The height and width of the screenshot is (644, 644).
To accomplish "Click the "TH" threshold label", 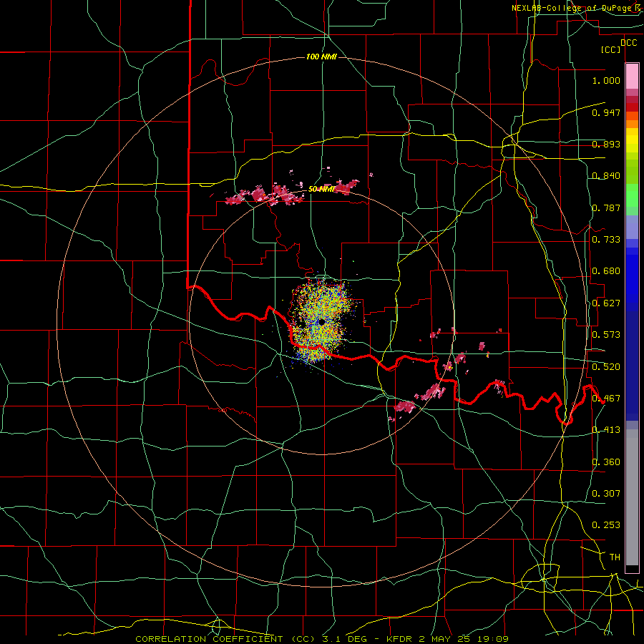I will [615, 557].
